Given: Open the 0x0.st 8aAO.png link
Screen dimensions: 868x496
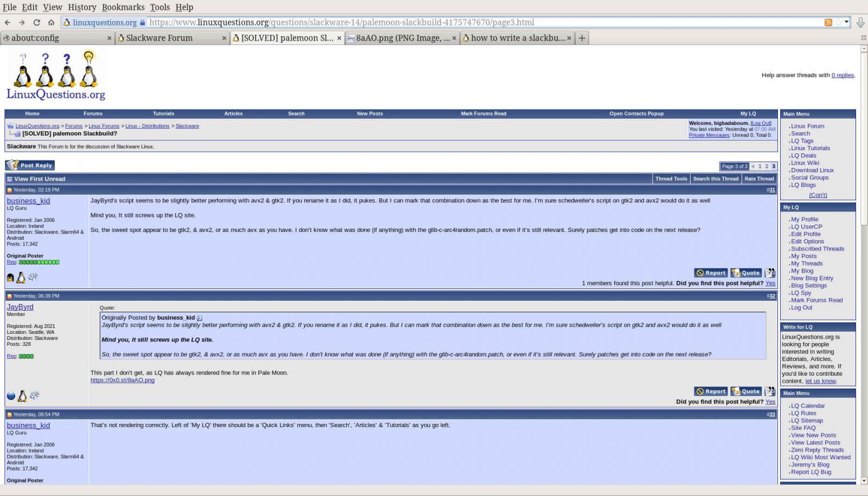Looking at the screenshot, I should point(122,381).
